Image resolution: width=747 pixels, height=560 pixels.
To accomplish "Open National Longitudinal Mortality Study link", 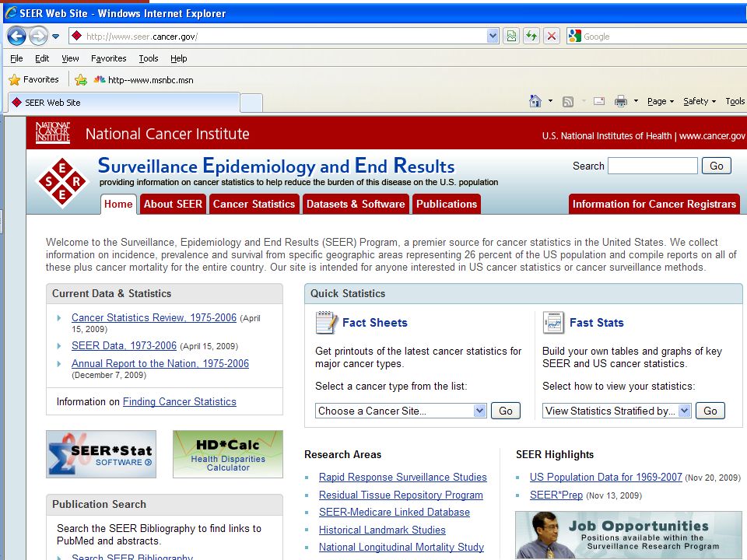I will 402,547.
